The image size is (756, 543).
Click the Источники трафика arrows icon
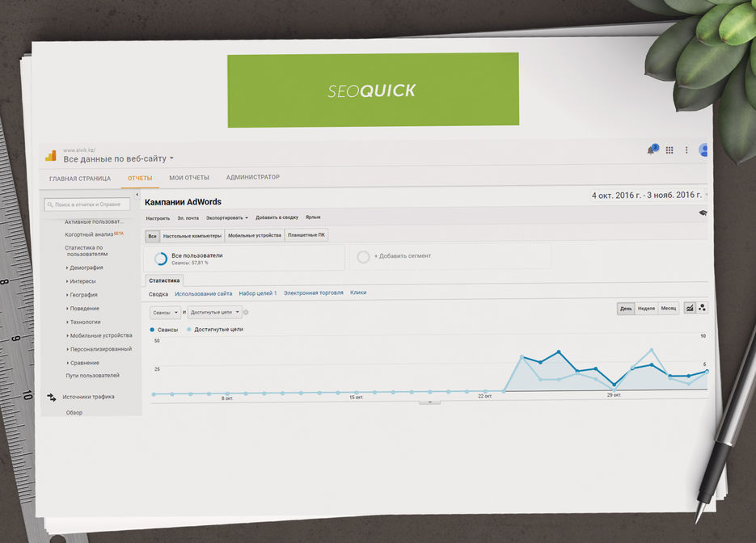click(x=52, y=397)
